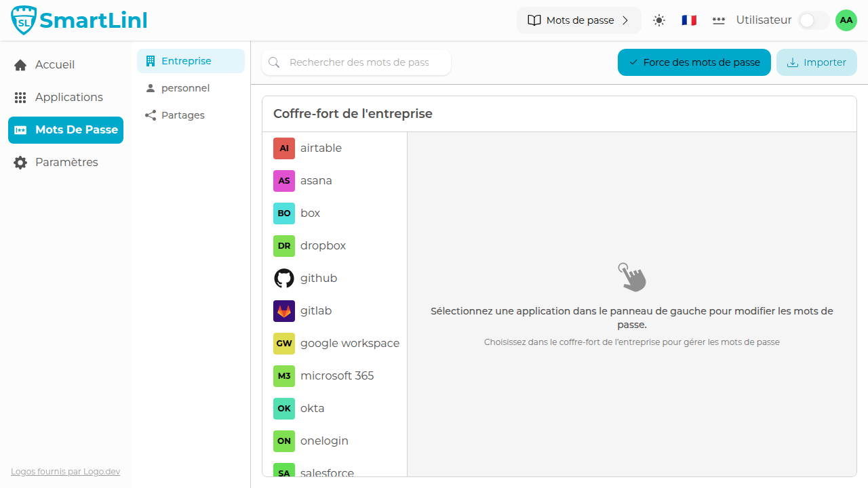This screenshot has height=488, width=868.
Task: Open the AA user avatar
Action: (x=846, y=20)
